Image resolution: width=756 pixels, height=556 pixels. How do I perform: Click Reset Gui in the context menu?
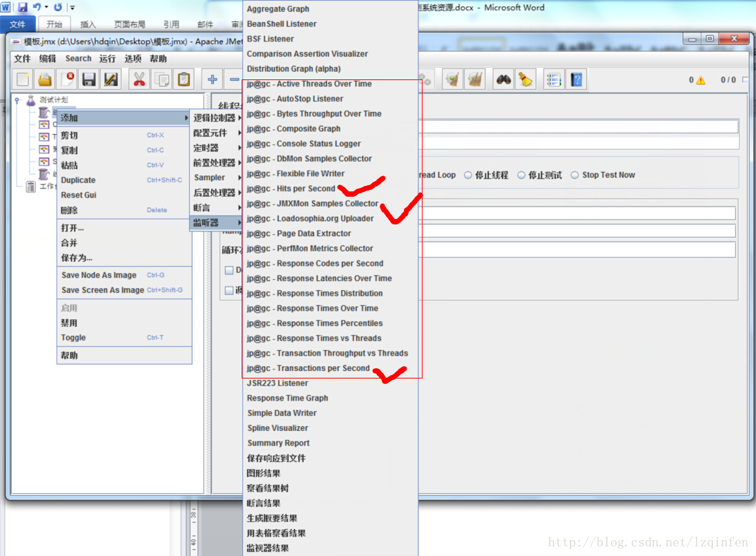pos(124,195)
